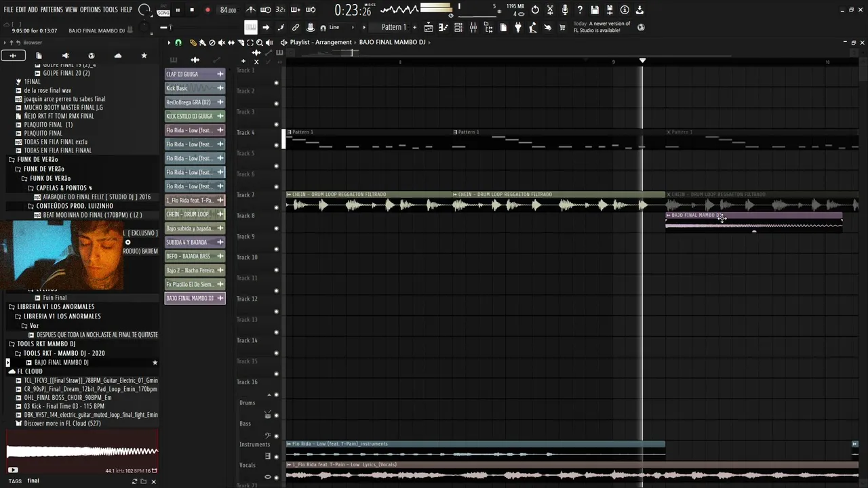The height and width of the screenshot is (488, 868).
Task: Play the browser sample preview
Action: (12, 470)
